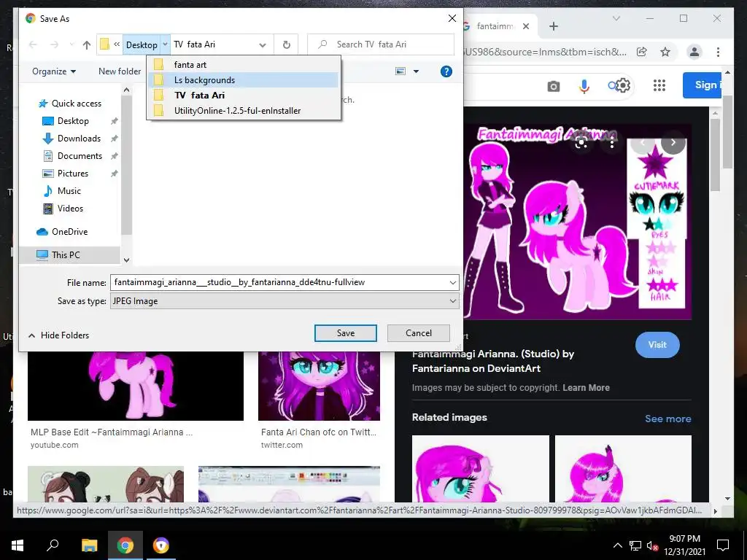The height and width of the screenshot is (560, 747).
Task: Show previous image arrow in preview panel
Action: pyautogui.click(x=643, y=142)
